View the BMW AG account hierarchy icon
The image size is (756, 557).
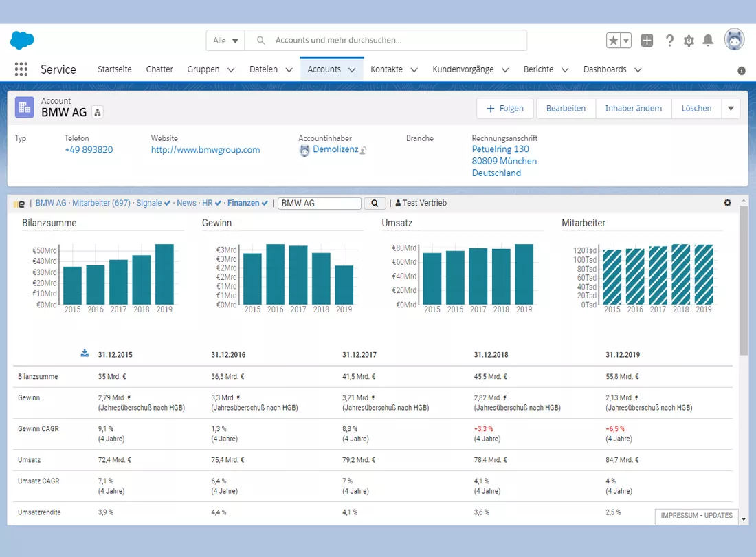98,112
